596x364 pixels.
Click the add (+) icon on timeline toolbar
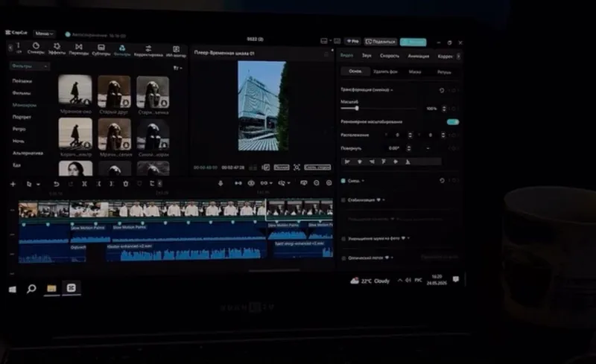coord(13,184)
